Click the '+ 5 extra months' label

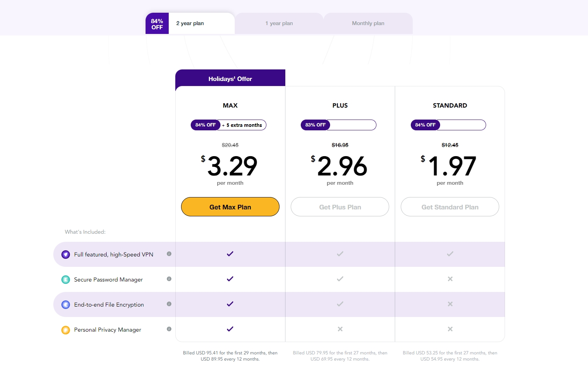[242, 125]
